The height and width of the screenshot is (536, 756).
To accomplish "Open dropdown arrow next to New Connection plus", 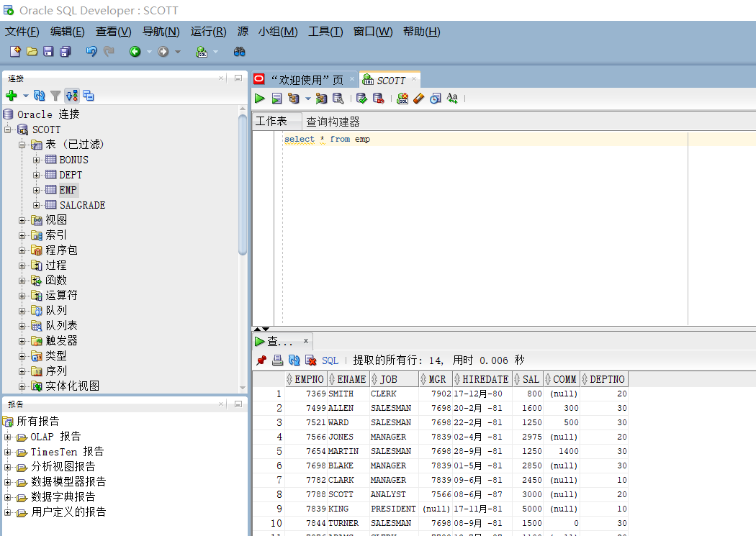I will click(x=25, y=96).
